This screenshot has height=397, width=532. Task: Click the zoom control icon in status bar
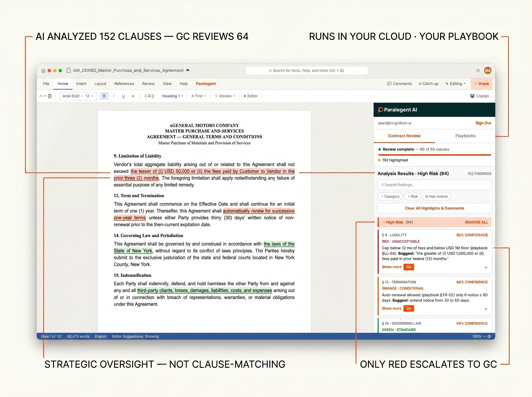pos(489,337)
